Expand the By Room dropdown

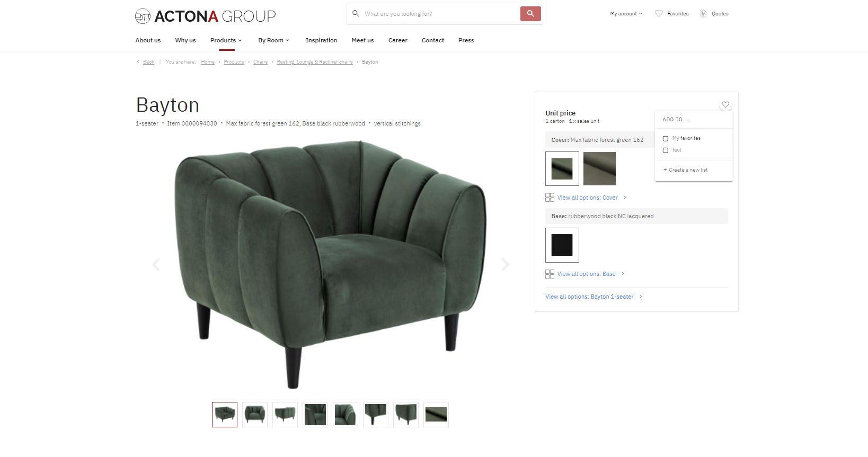pos(273,40)
